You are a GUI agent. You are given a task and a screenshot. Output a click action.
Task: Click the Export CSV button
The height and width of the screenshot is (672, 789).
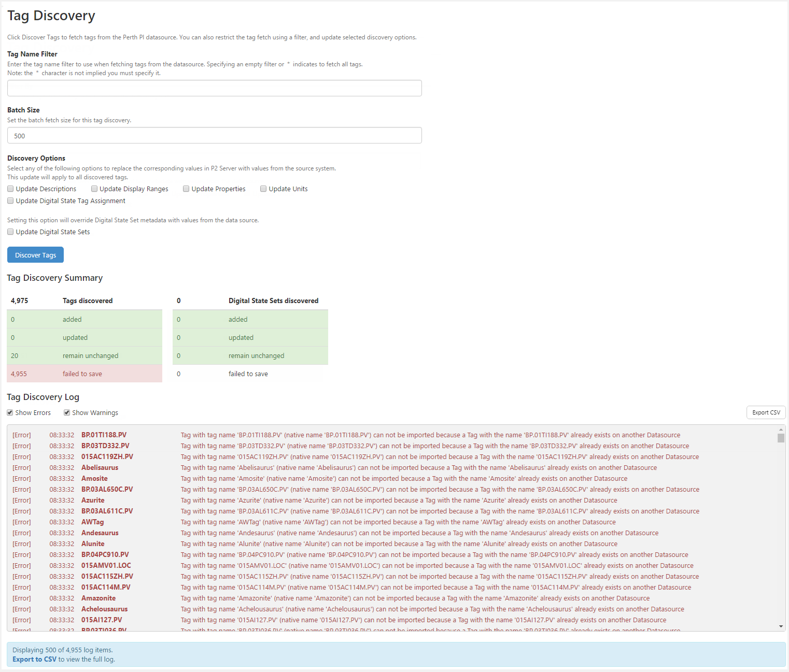coord(766,412)
